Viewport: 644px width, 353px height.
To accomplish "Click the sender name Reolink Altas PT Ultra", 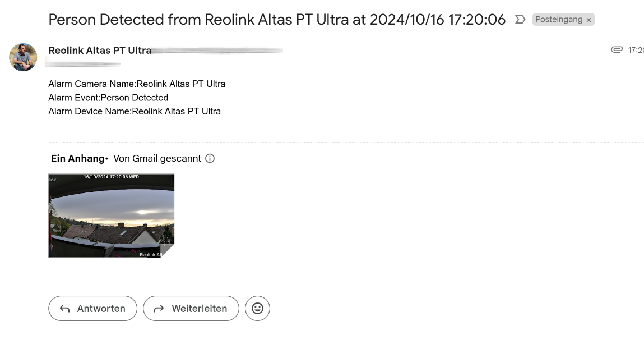I will 100,51.
